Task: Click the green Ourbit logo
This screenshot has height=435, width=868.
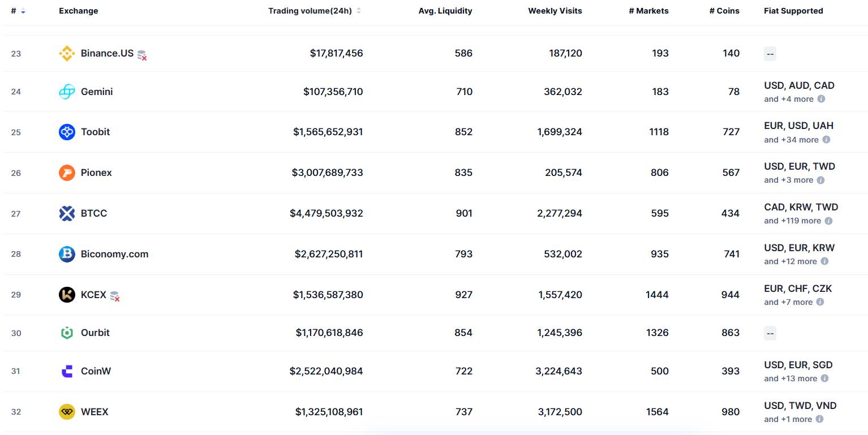Action: [x=67, y=333]
